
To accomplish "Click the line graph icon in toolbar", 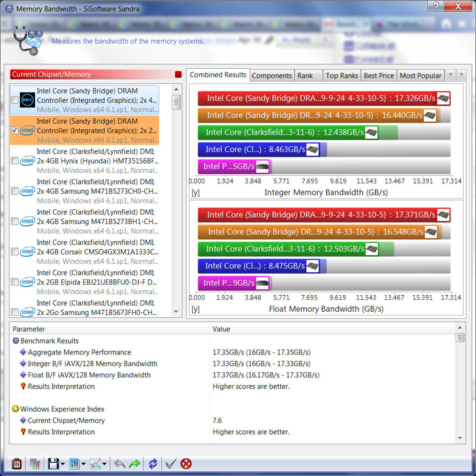I will tap(95, 464).
